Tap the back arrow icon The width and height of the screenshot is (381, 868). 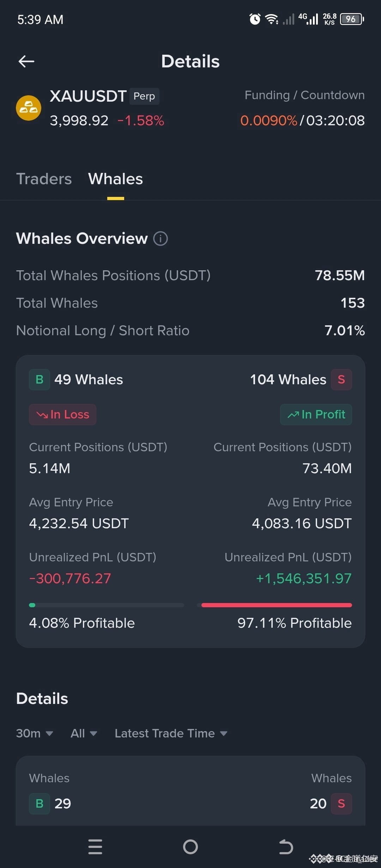26,61
